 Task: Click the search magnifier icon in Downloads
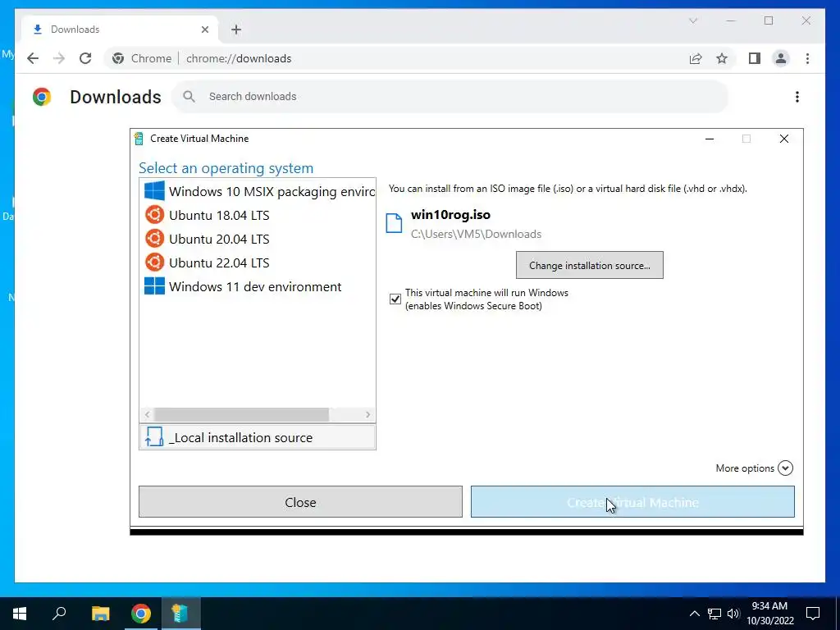[189, 97]
